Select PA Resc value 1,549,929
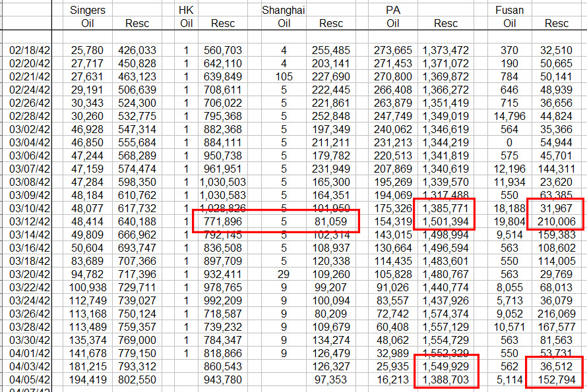 tap(445, 366)
